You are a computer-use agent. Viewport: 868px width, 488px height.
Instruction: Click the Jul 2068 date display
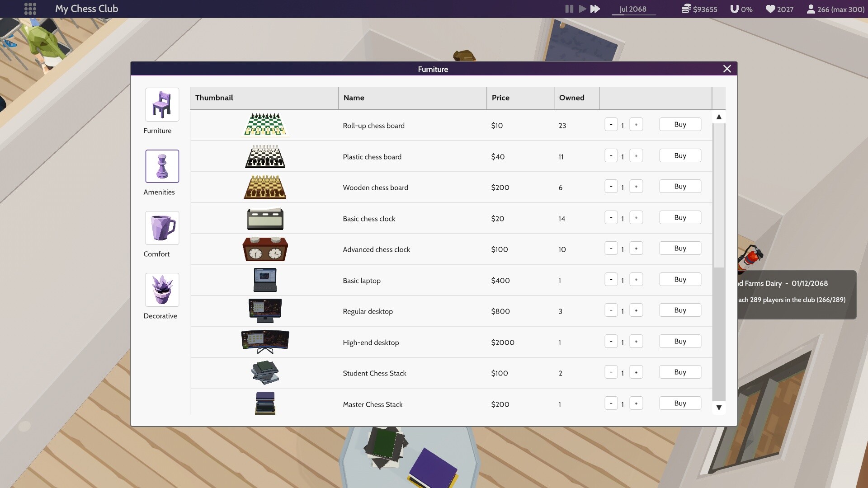[633, 9]
